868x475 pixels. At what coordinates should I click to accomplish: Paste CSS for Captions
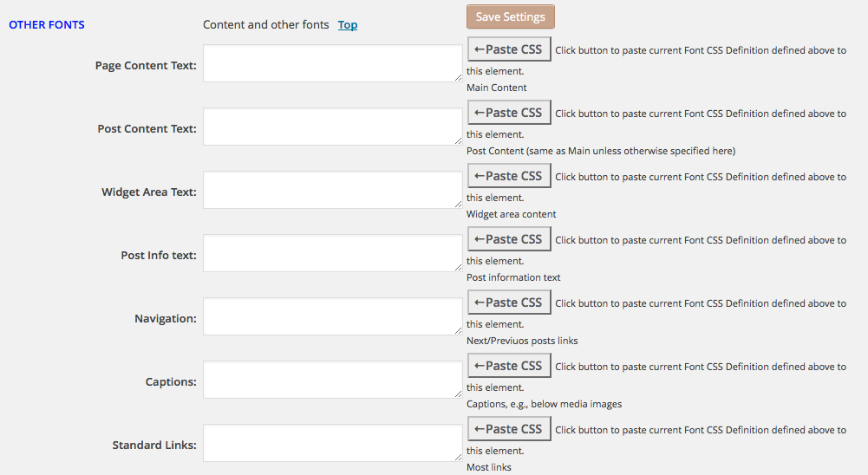(x=509, y=366)
